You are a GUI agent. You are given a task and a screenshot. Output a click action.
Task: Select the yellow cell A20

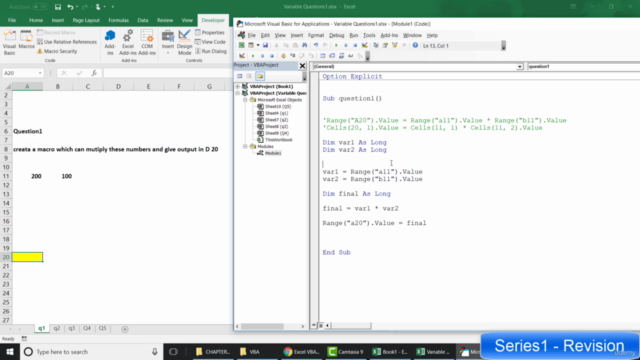(27, 257)
